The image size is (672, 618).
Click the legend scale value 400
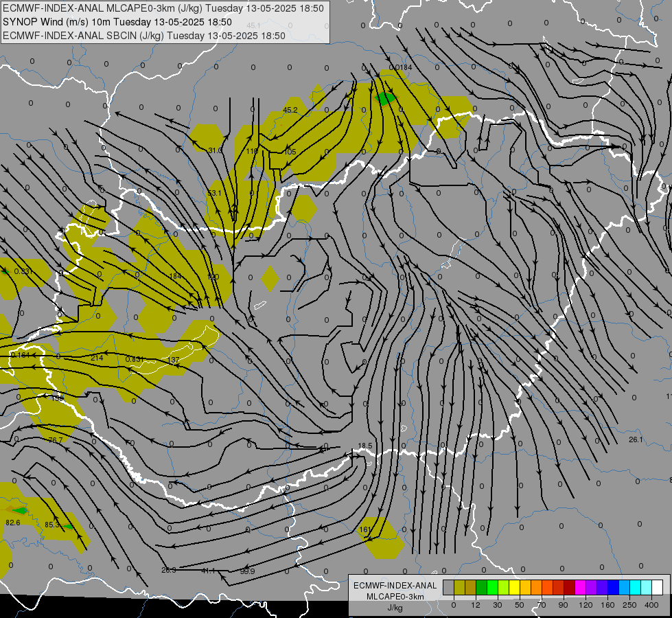[651, 605]
